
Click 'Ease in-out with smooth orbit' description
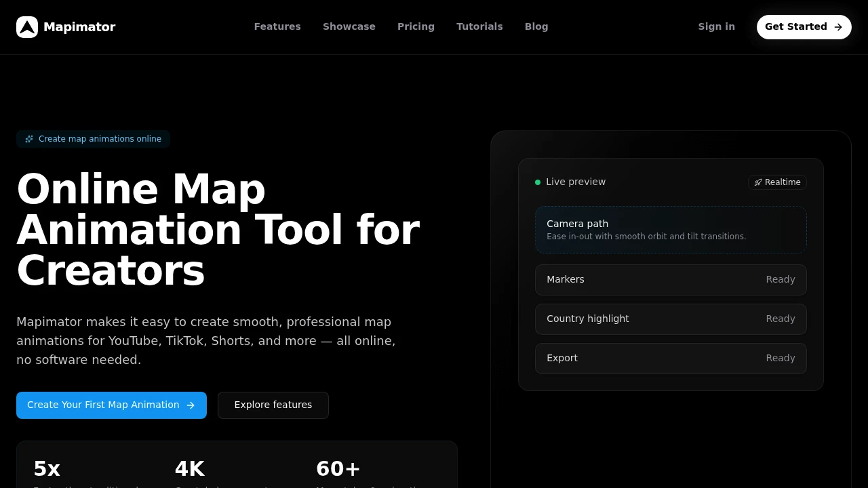click(646, 237)
